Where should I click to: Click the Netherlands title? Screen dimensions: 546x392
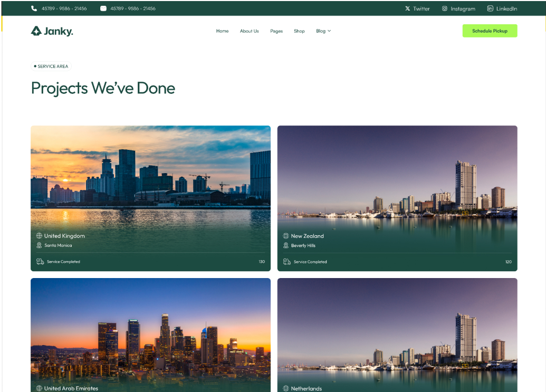306,388
